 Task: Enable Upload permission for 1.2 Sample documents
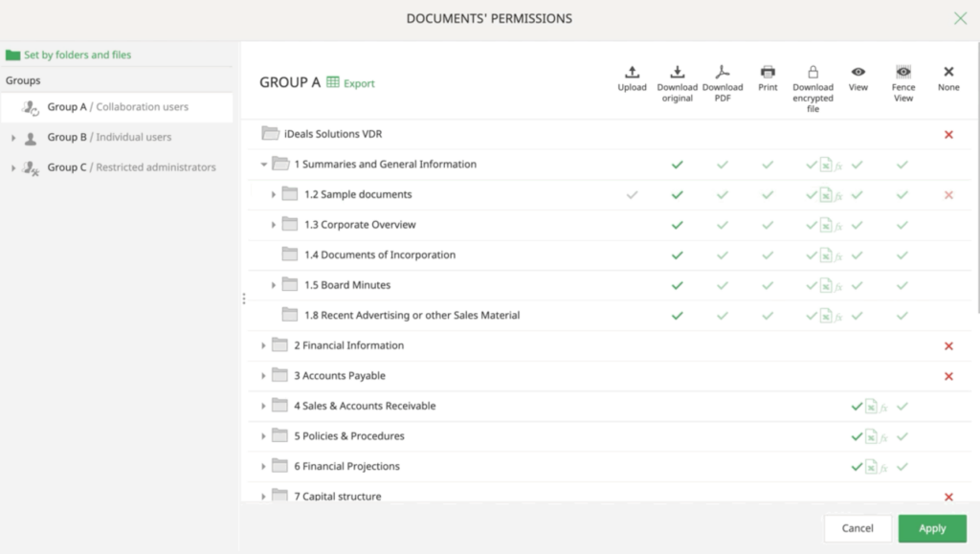click(x=632, y=193)
